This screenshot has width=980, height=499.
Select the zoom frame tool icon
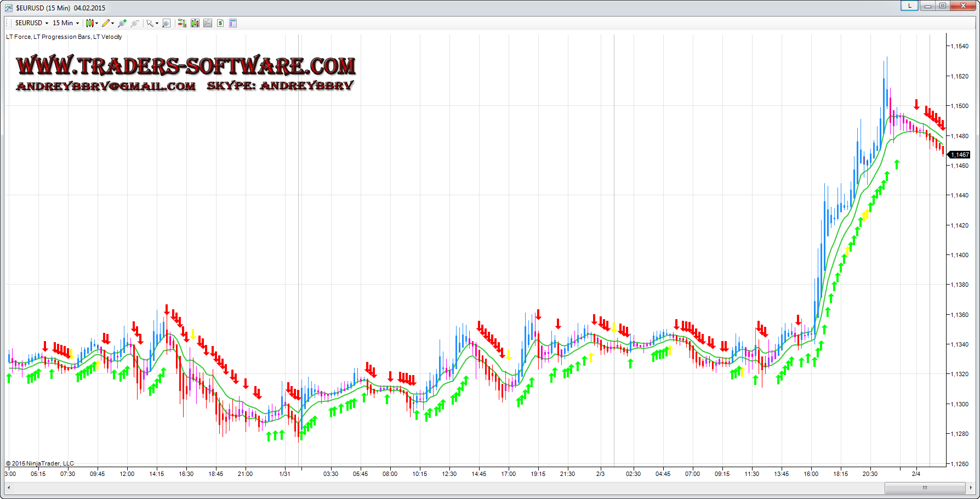[x=167, y=23]
